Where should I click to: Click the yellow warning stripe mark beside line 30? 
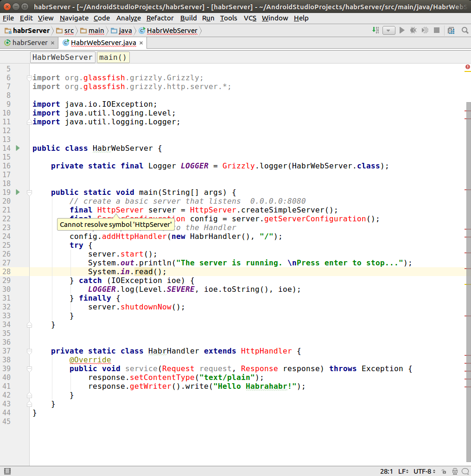[467, 284]
